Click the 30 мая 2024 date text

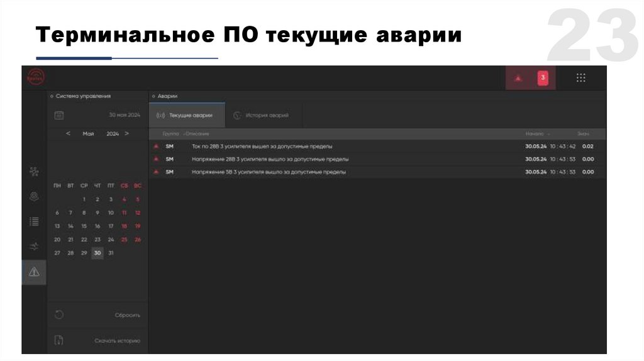point(125,115)
